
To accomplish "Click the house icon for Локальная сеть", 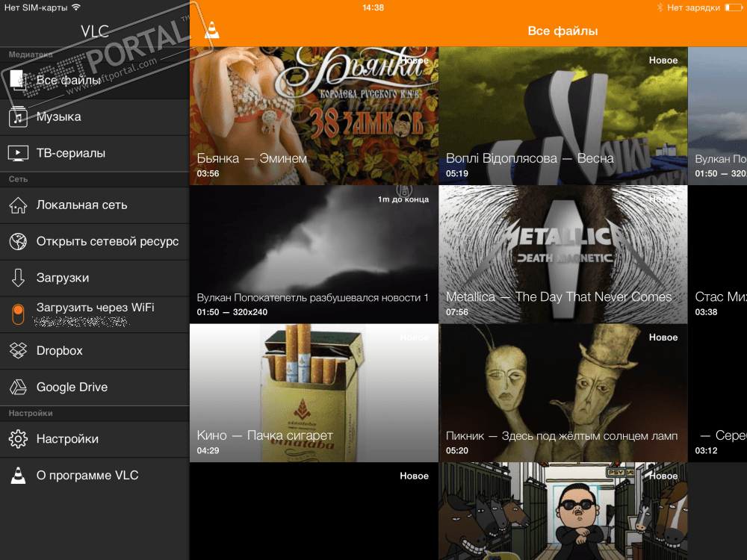I will [18, 205].
